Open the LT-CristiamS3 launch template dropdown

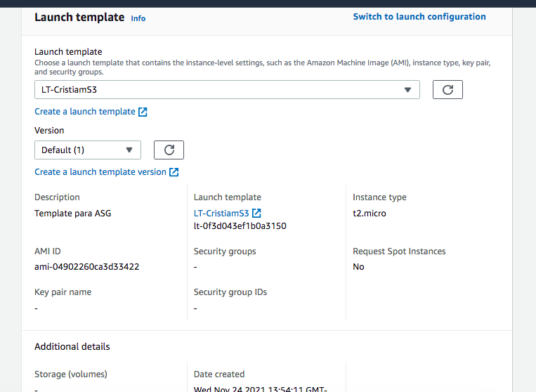coord(227,90)
